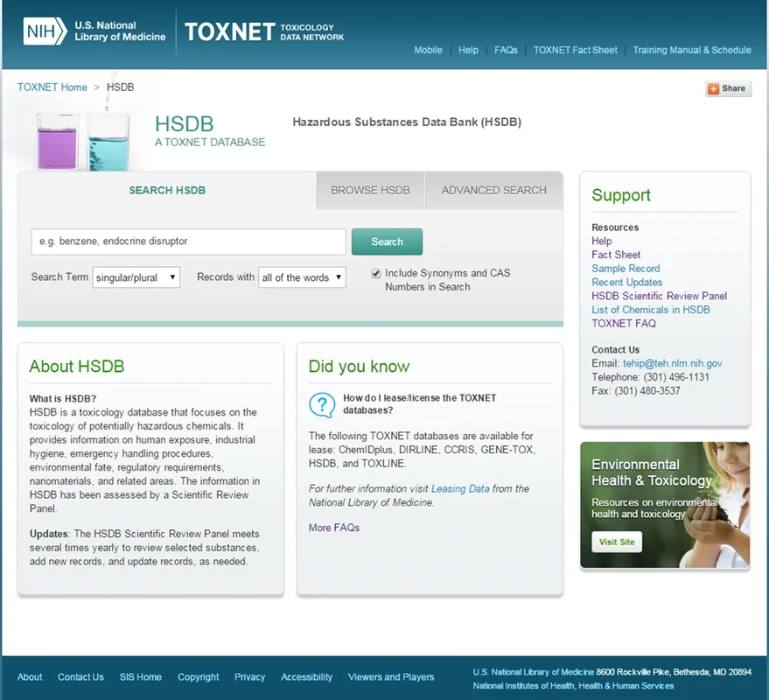Open the Records with all of the words dropdown
The width and height of the screenshot is (769, 700).
pyautogui.click(x=302, y=277)
